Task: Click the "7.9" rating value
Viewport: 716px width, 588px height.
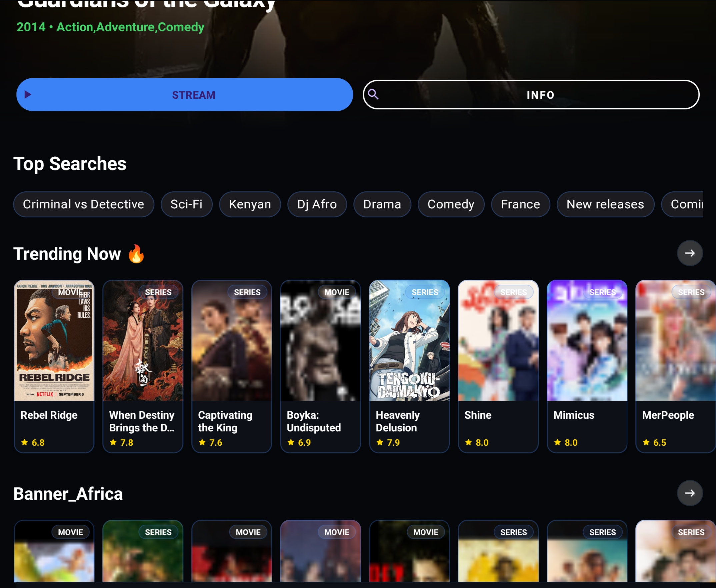Action: 394,443
